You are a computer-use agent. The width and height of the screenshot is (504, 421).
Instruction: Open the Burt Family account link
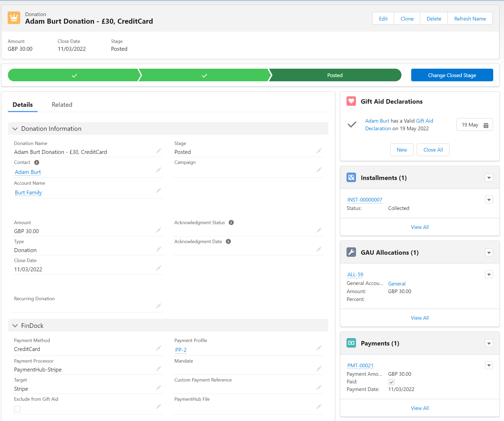[28, 193]
